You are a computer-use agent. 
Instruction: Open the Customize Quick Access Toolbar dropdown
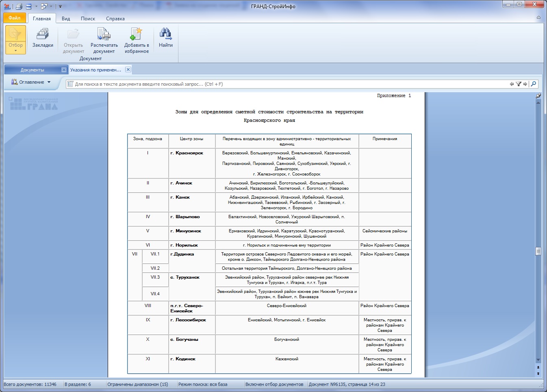tap(60, 6)
